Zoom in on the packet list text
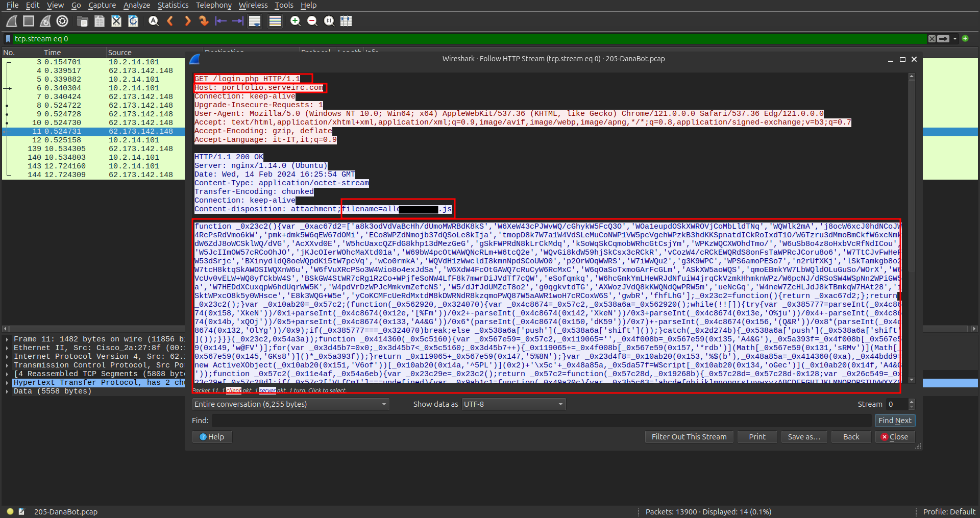The width and height of the screenshot is (980, 518). pyautogui.click(x=295, y=21)
